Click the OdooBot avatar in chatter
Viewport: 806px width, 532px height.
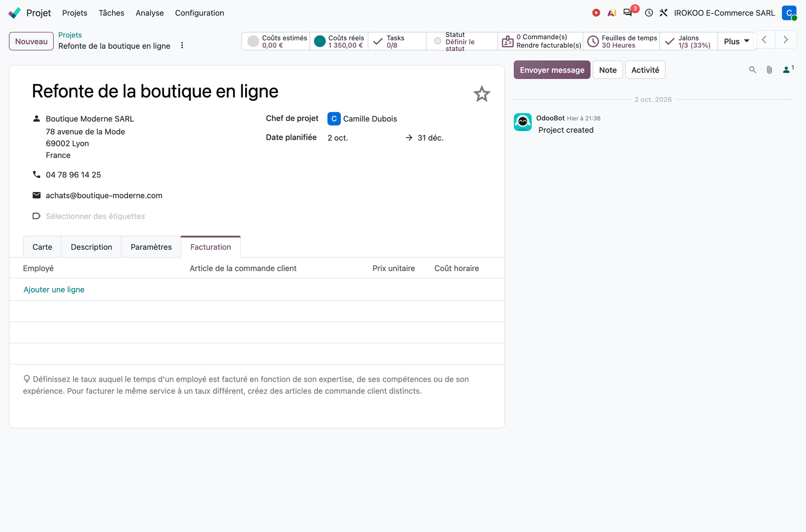click(x=523, y=122)
